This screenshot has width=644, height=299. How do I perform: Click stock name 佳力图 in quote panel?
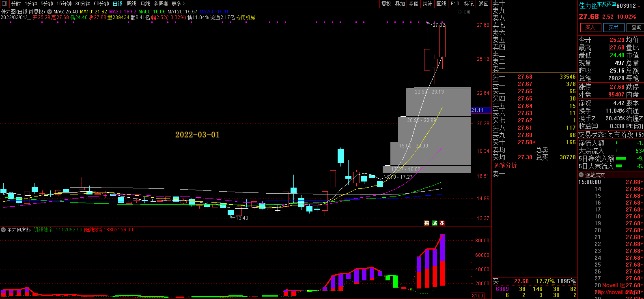588,6
